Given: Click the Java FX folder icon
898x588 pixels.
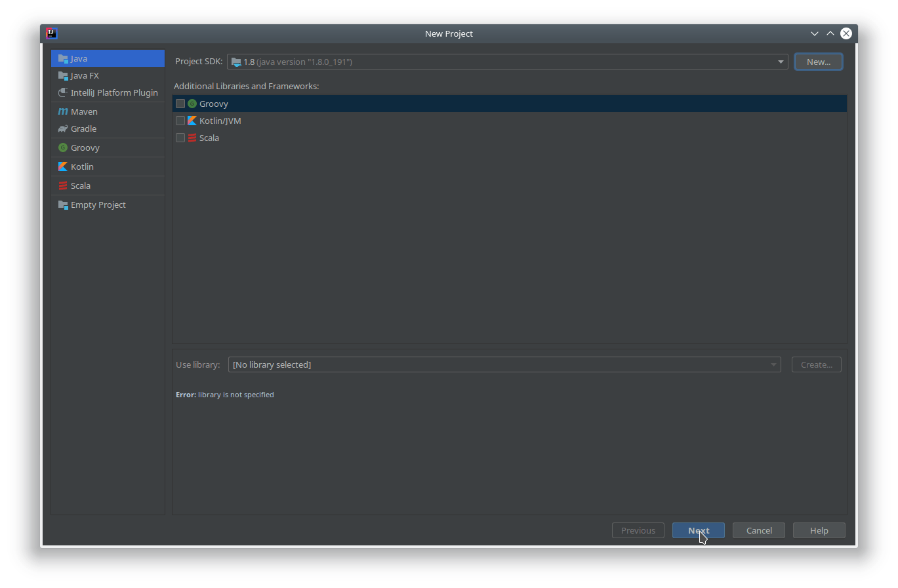Looking at the screenshot, I should [x=63, y=75].
